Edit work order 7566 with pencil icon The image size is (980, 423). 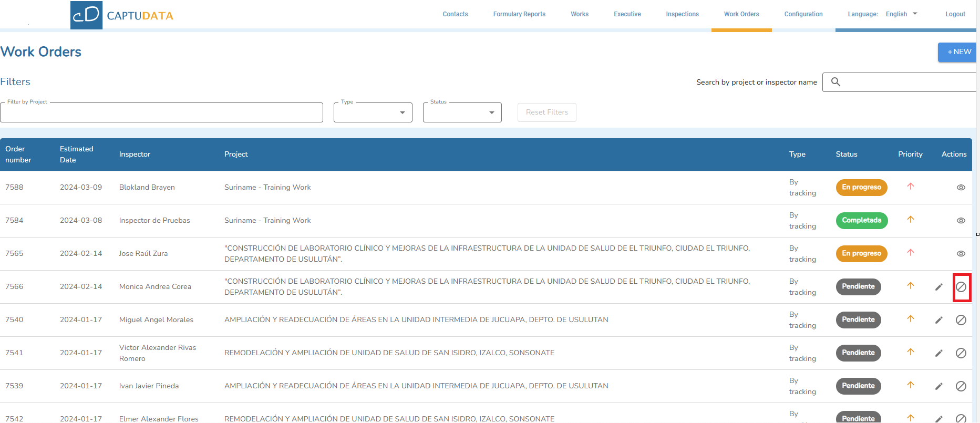pyautogui.click(x=939, y=287)
